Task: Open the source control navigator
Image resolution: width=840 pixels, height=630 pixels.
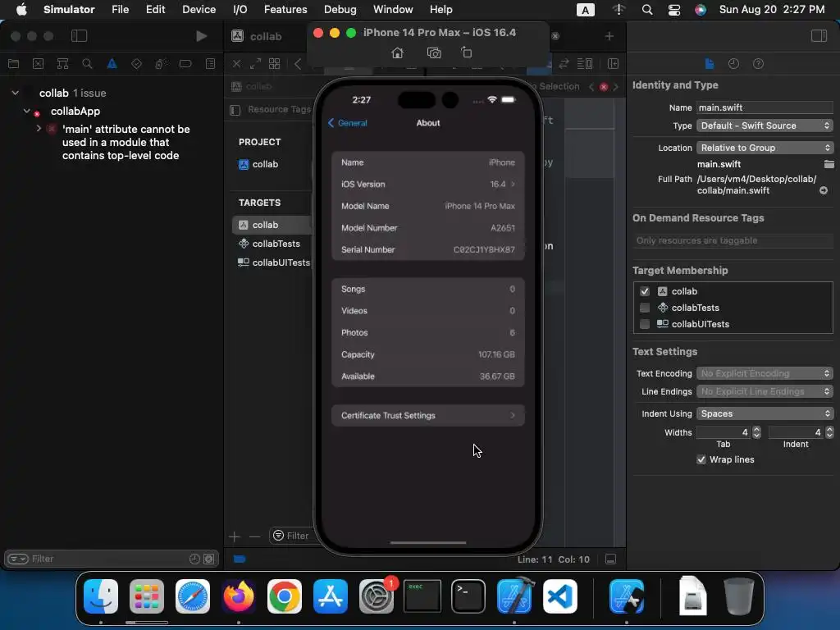Action: 38,64
